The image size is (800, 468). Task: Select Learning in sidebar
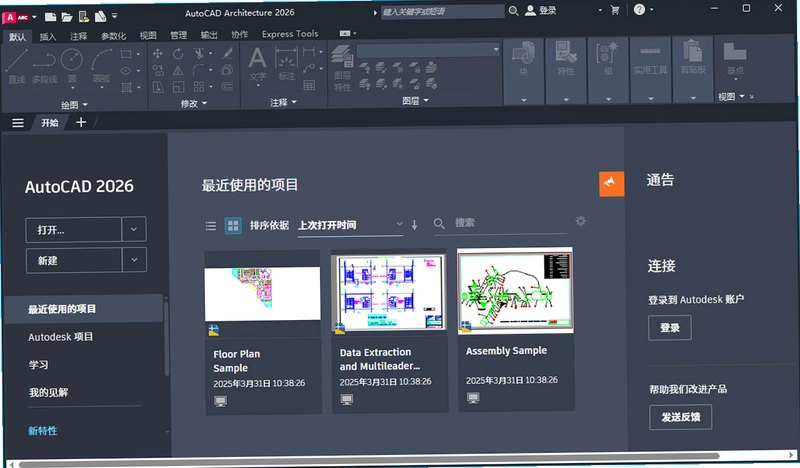(38, 364)
